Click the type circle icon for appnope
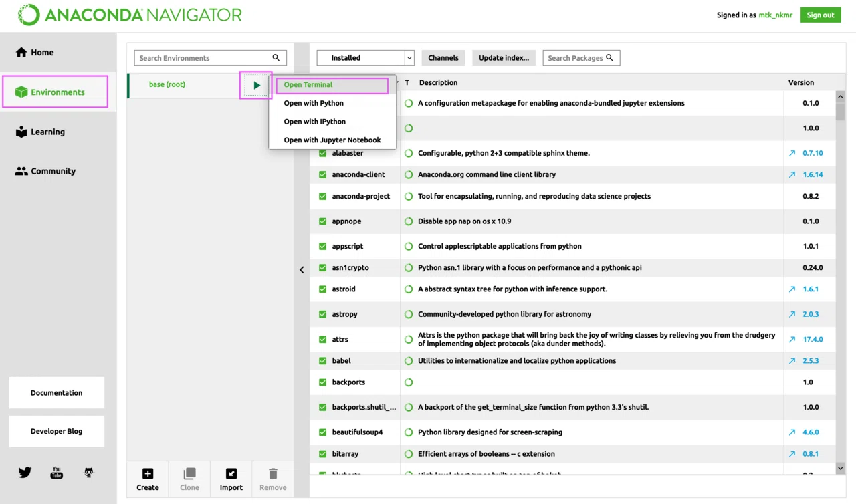The width and height of the screenshot is (856, 504). (409, 221)
